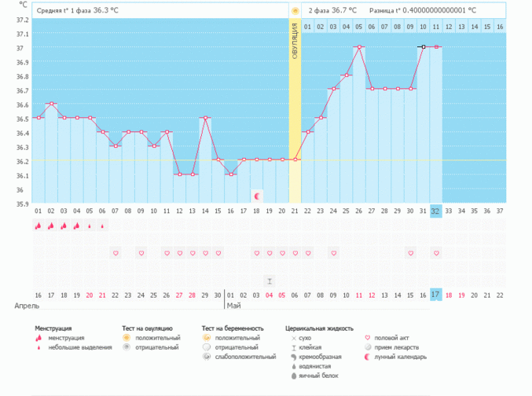The width and height of the screenshot is (532, 396).
Task: Click the medication intake legend icon
Action: click(369, 346)
